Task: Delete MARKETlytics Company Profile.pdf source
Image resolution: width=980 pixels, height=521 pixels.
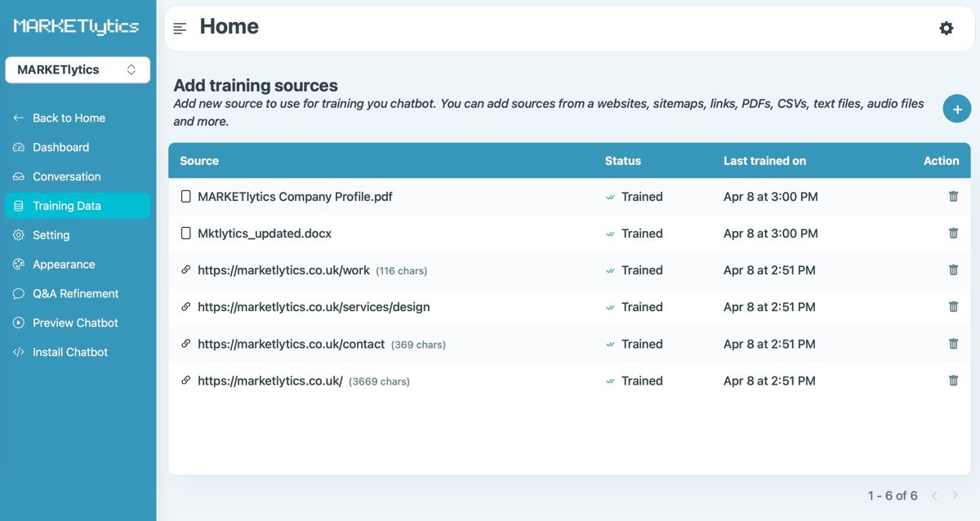Action: pos(953,197)
